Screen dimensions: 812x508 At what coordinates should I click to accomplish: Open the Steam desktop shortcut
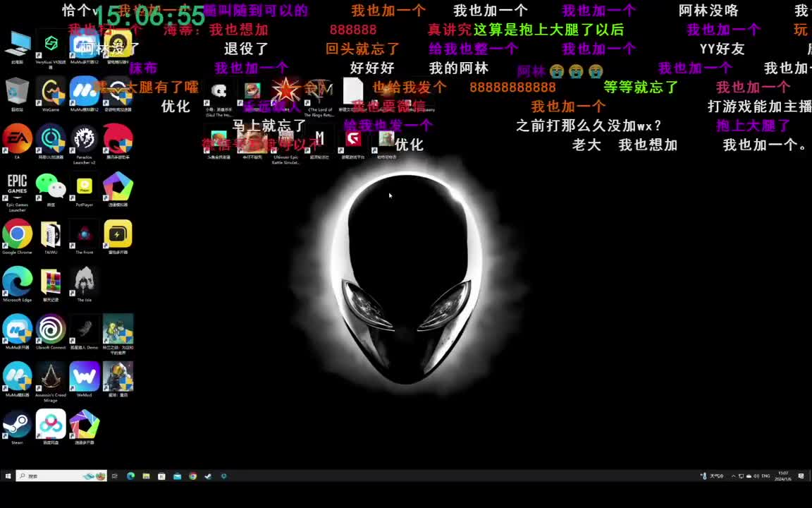click(17, 427)
